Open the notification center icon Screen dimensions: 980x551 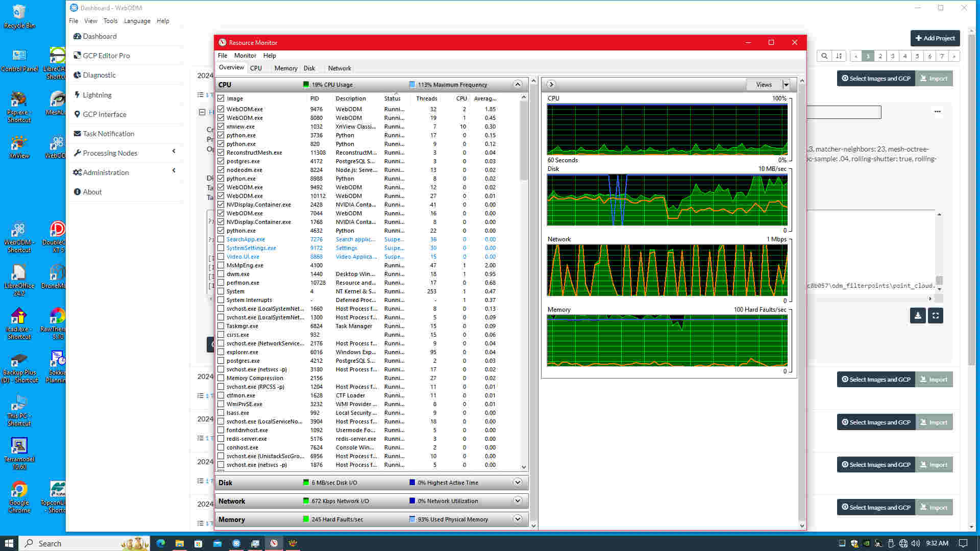point(963,543)
